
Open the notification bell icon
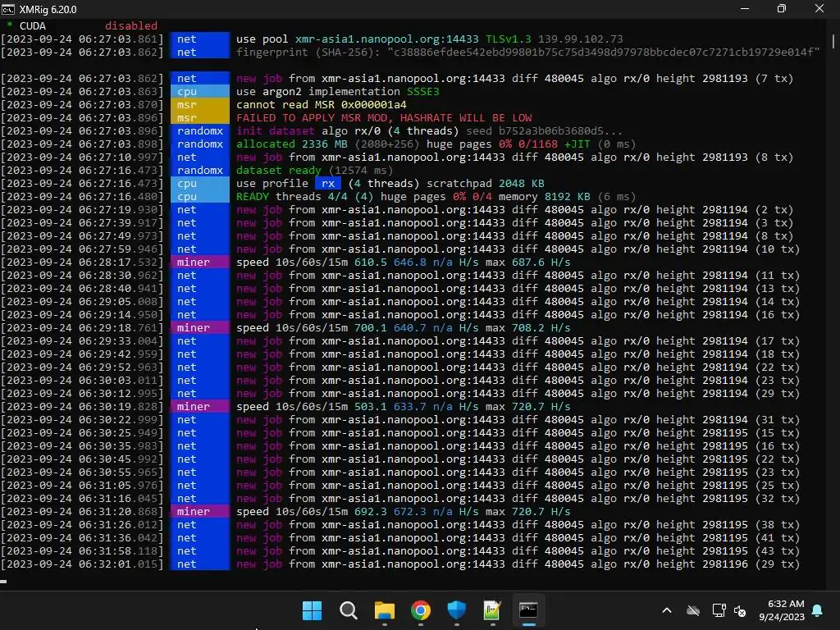click(x=818, y=610)
